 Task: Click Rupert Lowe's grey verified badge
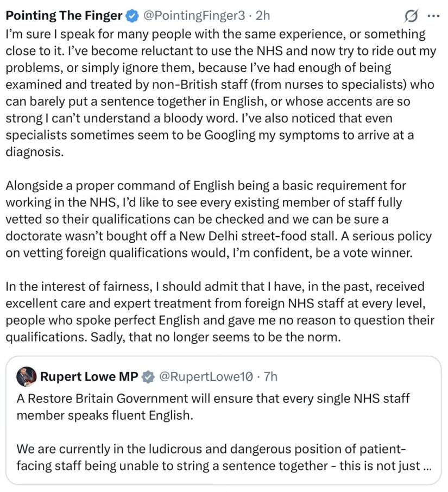148,377
